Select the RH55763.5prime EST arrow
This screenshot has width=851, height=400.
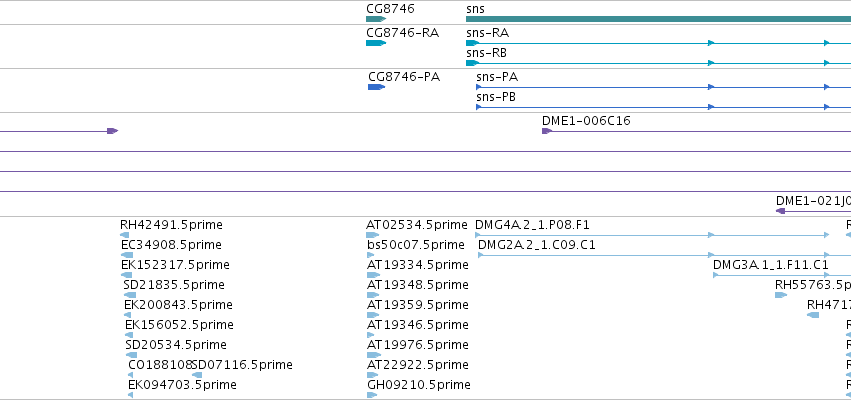(x=781, y=295)
